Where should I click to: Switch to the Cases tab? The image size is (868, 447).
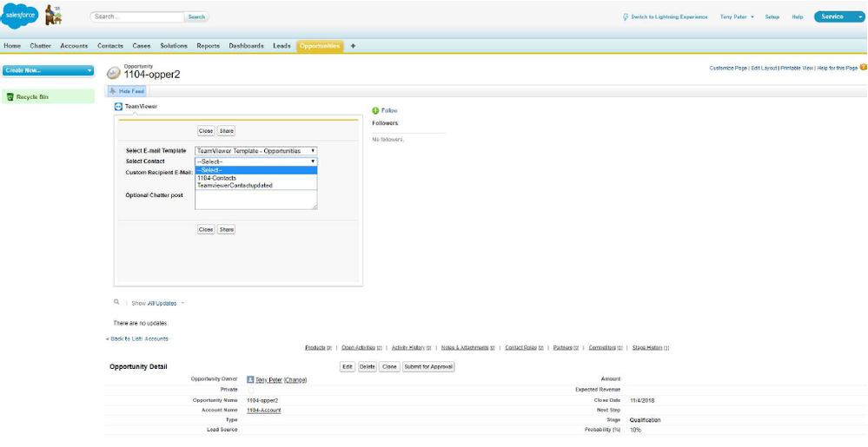(x=142, y=46)
